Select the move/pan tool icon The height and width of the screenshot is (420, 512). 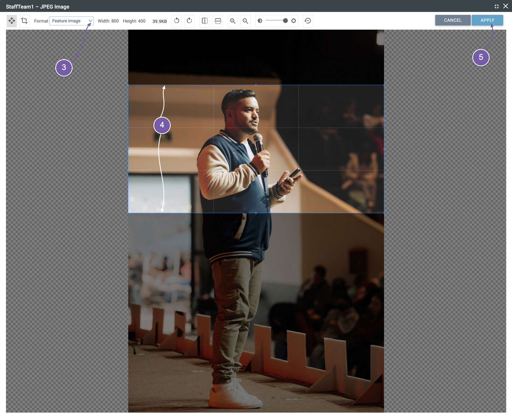tap(12, 21)
